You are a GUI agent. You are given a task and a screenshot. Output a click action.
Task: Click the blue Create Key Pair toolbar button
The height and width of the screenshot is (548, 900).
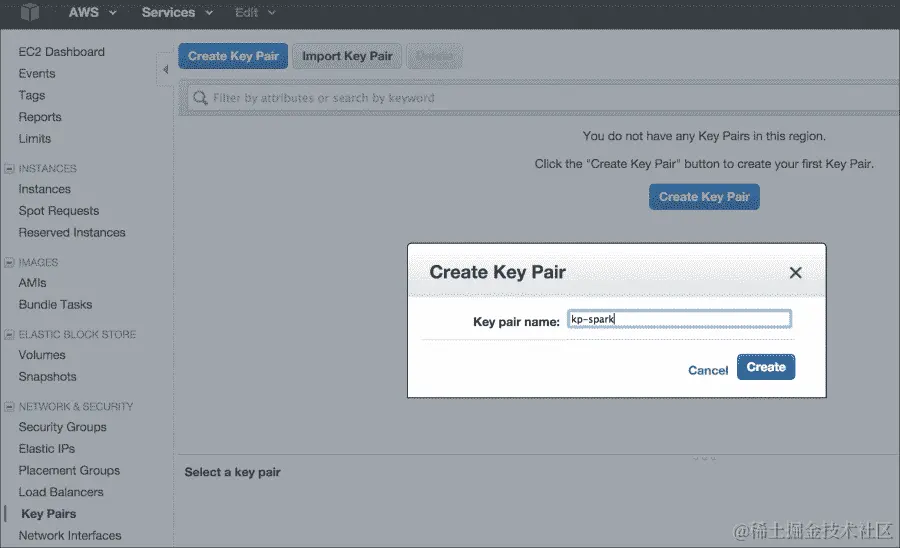(x=233, y=56)
